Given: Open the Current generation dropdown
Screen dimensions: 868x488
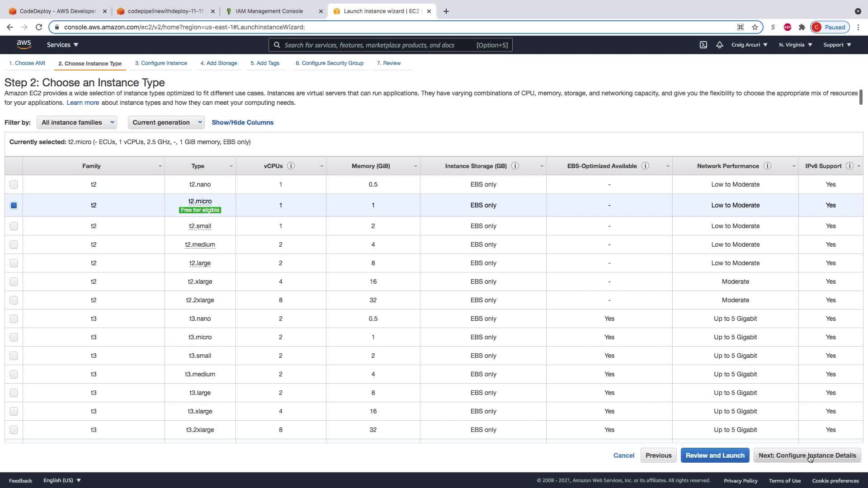Looking at the screenshot, I should [166, 122].
